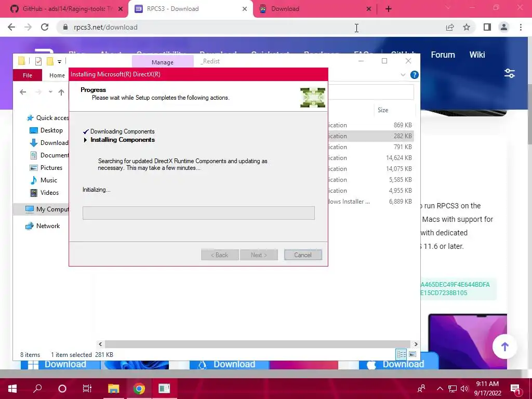This screenshot has width=532, height=399.
Task: Open the notification center
Action: tap(515, 389)
